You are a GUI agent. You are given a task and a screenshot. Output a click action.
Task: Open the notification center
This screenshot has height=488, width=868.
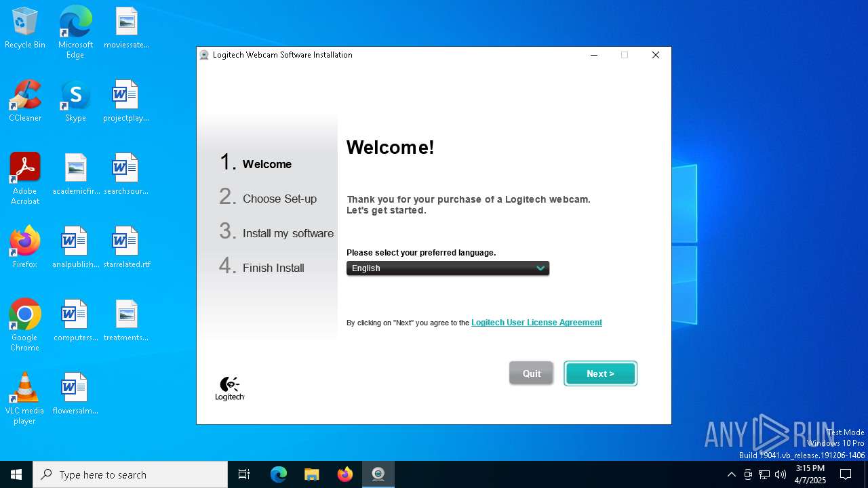pyautogui.click(x=846, y=474)
